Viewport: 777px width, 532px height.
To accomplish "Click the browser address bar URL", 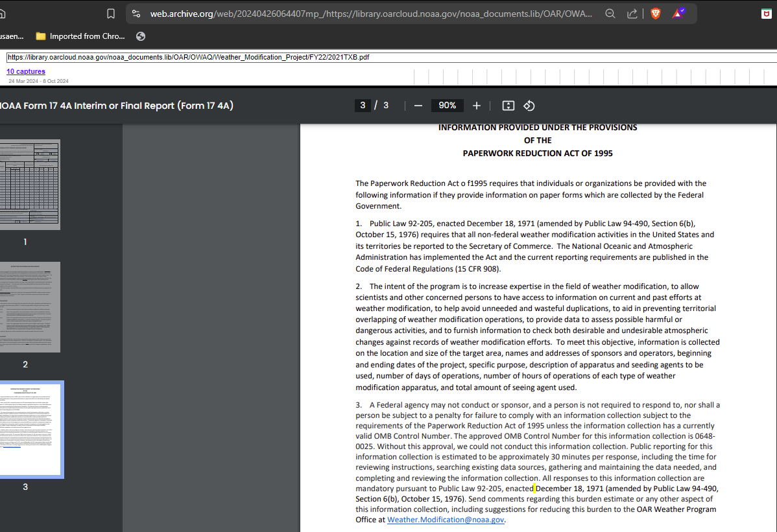I will [x=370, y=14].
